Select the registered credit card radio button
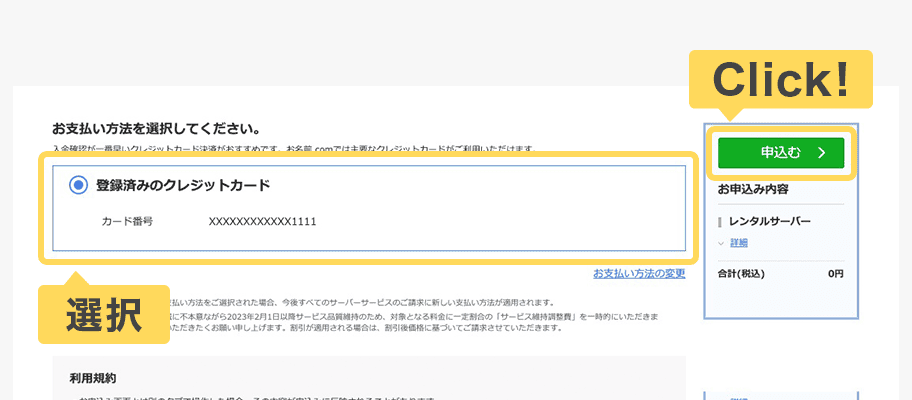The image size is (912, 400). pyautogui.click(x=78, y=185)
